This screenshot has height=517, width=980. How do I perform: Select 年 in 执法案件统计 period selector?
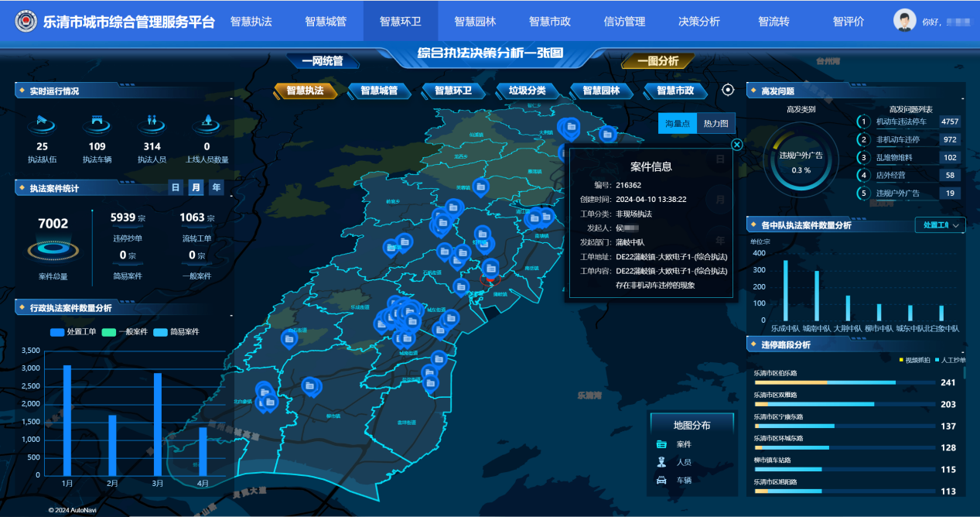coord(216,187)
